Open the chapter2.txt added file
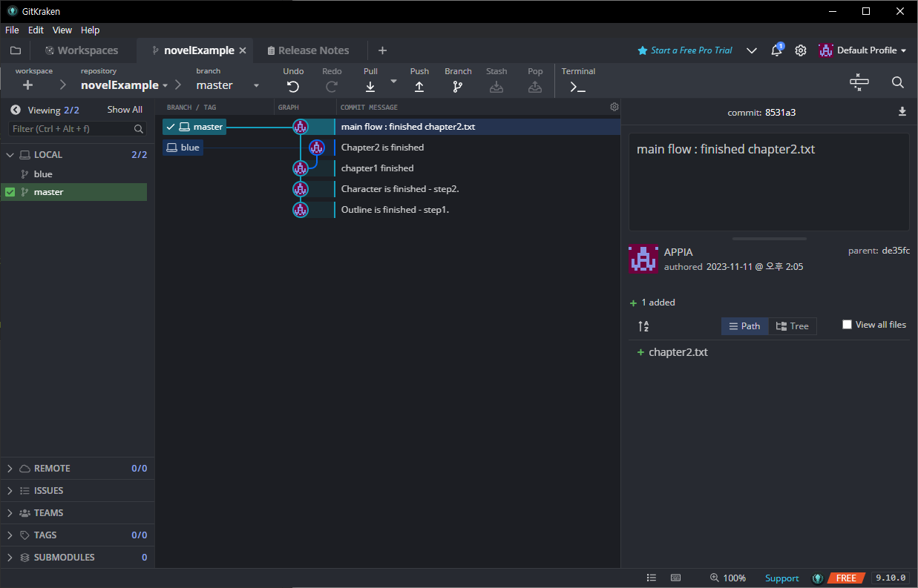The height and width of the screenshot is (588, 918). pos(678,352)
